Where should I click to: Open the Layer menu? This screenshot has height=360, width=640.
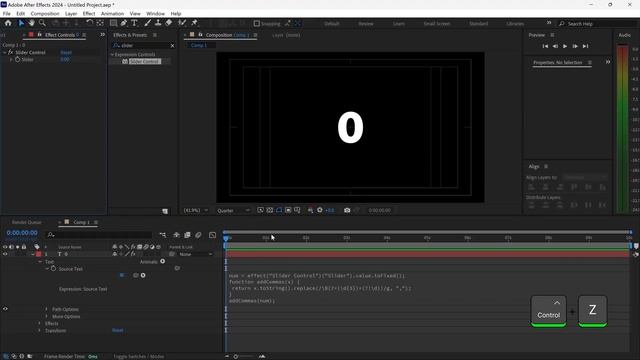point(71,13)
